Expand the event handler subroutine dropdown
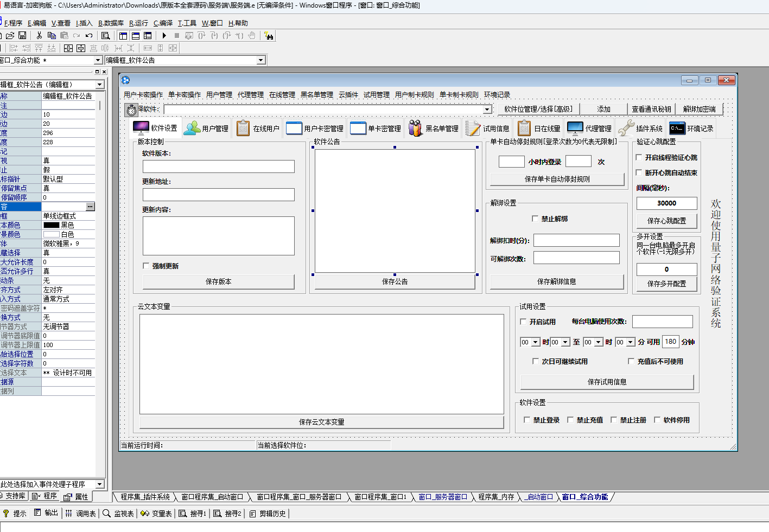Screen dimensions: 769x532 [x=99, y=484]
